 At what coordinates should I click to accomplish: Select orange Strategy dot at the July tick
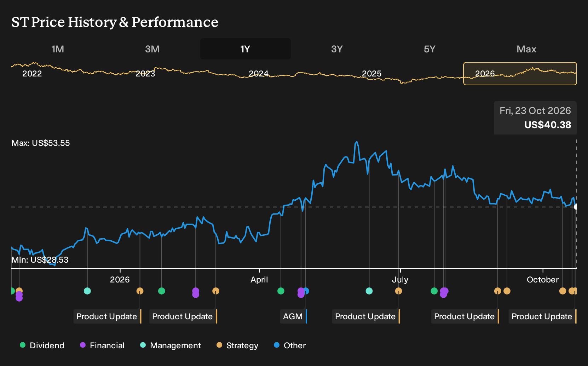(398, 291)
